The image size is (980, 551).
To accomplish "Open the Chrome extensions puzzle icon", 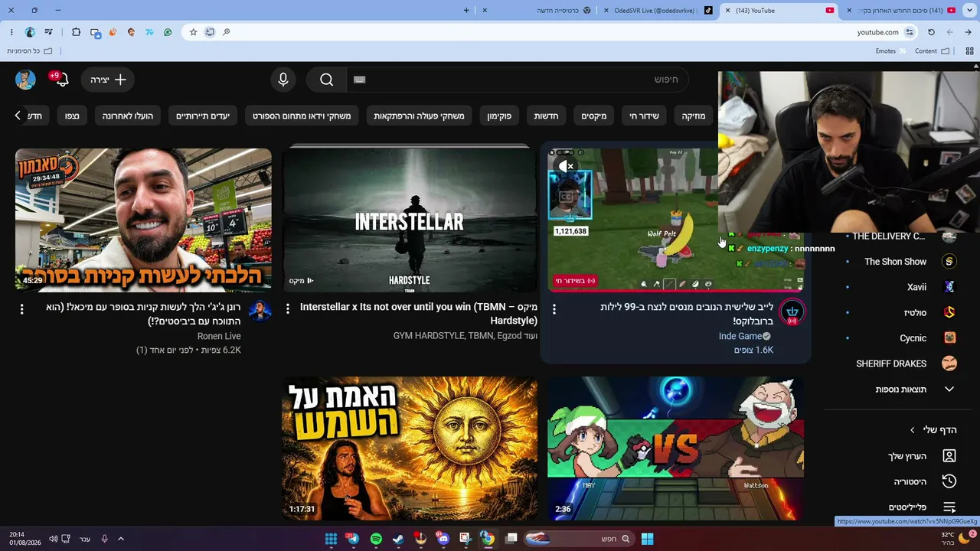I will pos(76,32).
